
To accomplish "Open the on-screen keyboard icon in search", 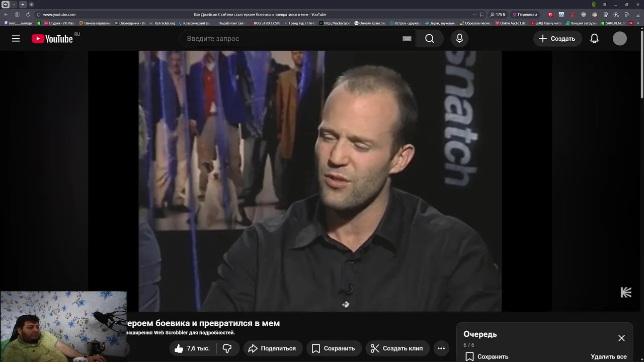I will pos(407,39).
